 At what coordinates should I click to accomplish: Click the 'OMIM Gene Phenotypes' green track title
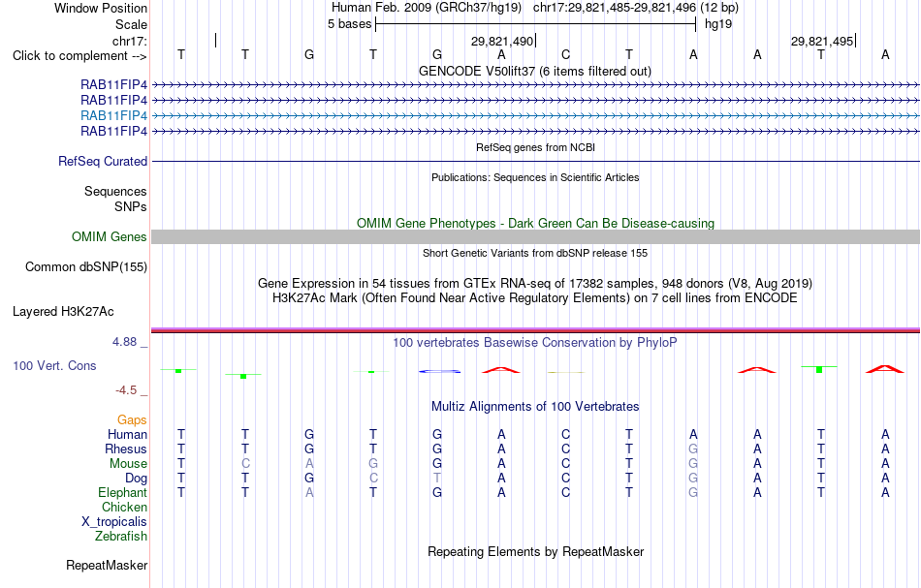[x=536, y=223]
